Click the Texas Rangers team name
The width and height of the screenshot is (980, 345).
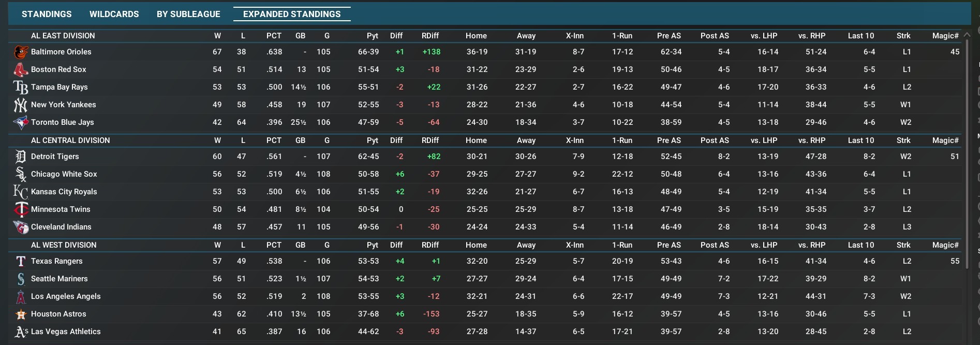56,261
